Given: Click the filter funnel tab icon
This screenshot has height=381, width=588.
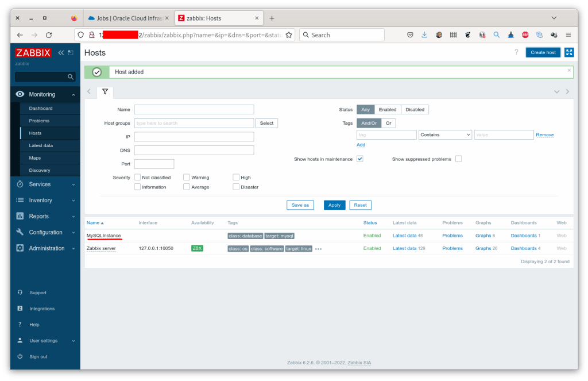Looking at the screenshot, I should (105, 92).
